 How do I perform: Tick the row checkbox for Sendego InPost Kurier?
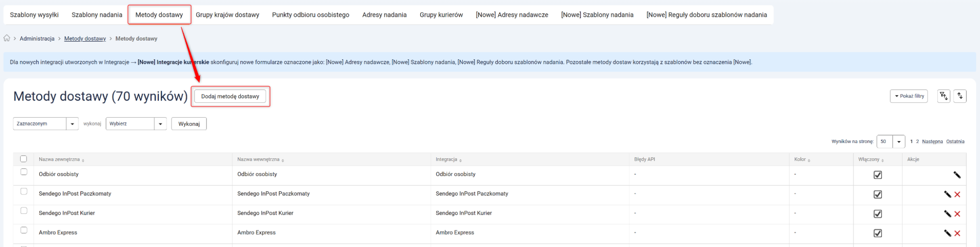(x=24, y=211)
